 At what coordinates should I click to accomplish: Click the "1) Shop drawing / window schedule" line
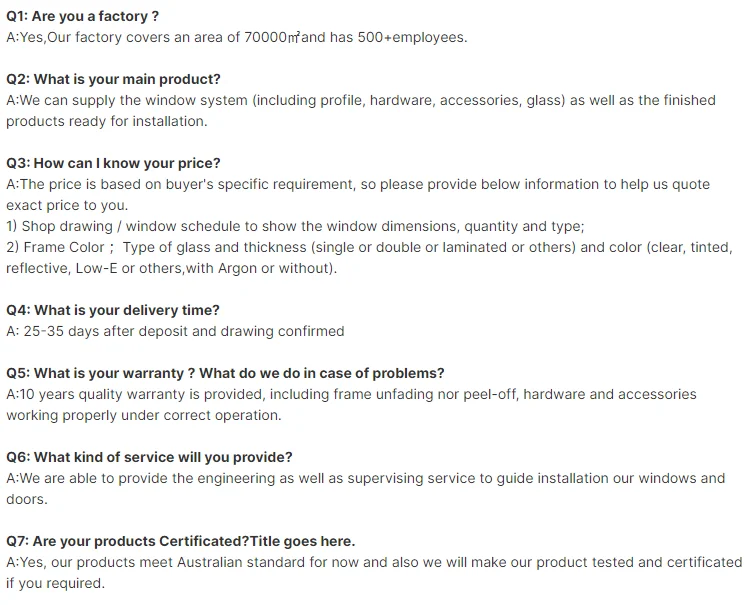(x=295, y=226)
